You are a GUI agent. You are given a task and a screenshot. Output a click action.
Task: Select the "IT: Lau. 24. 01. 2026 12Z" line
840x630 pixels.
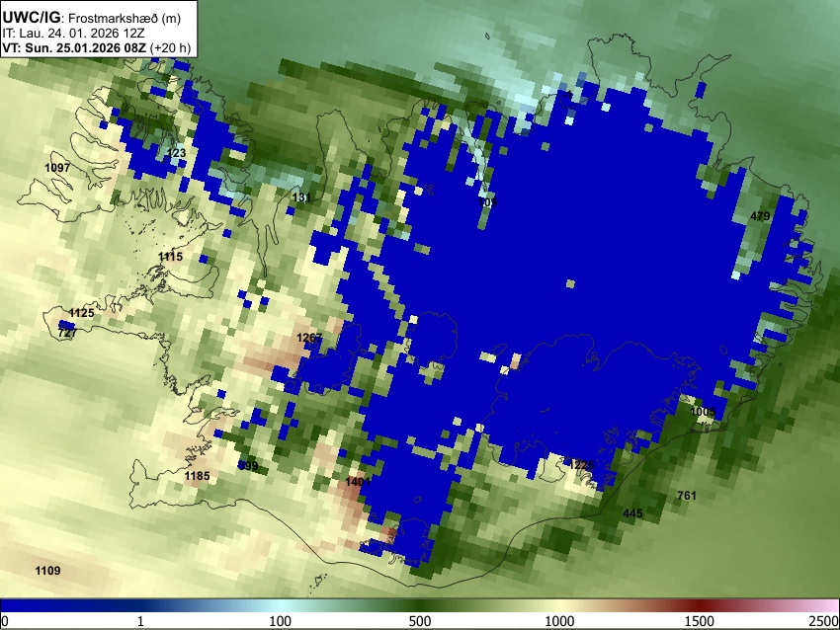[x=73, y=34]
